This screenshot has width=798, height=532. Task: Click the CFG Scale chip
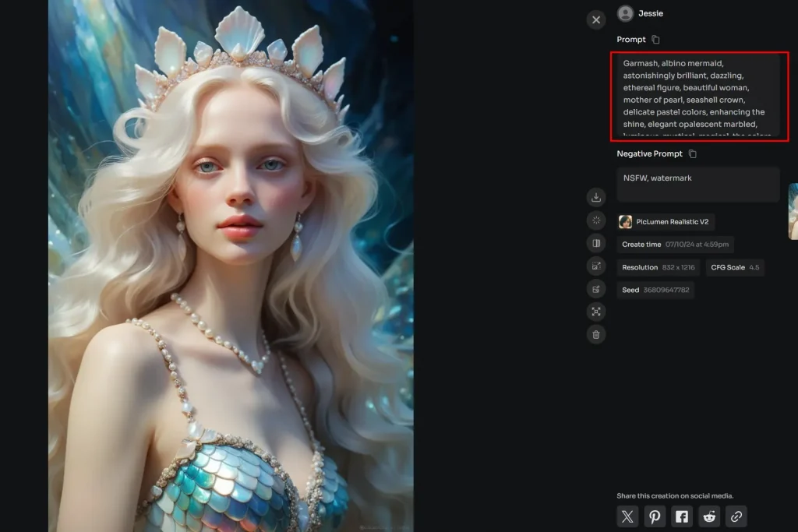(735, 267)
